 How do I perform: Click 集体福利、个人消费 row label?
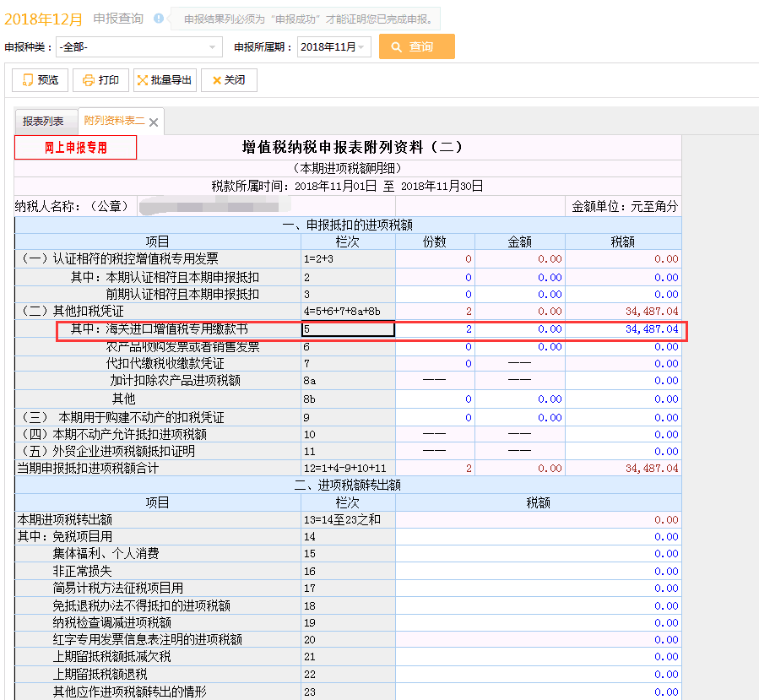pyautogui.click(x=106, y=553)
